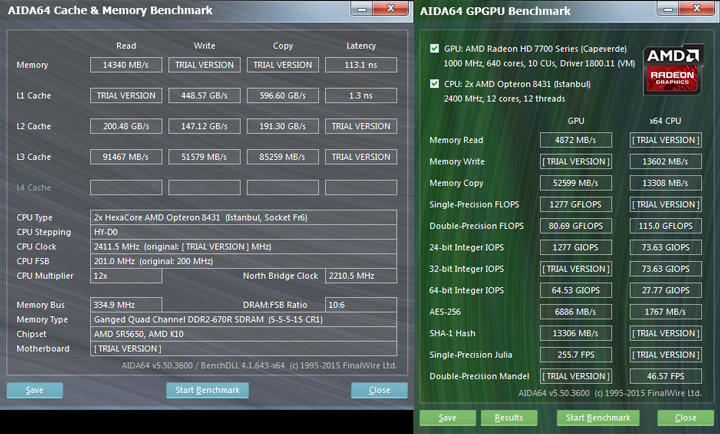Click L3 Cache Write value 51579 MB/s
The image size is (720, 434).
204,157
